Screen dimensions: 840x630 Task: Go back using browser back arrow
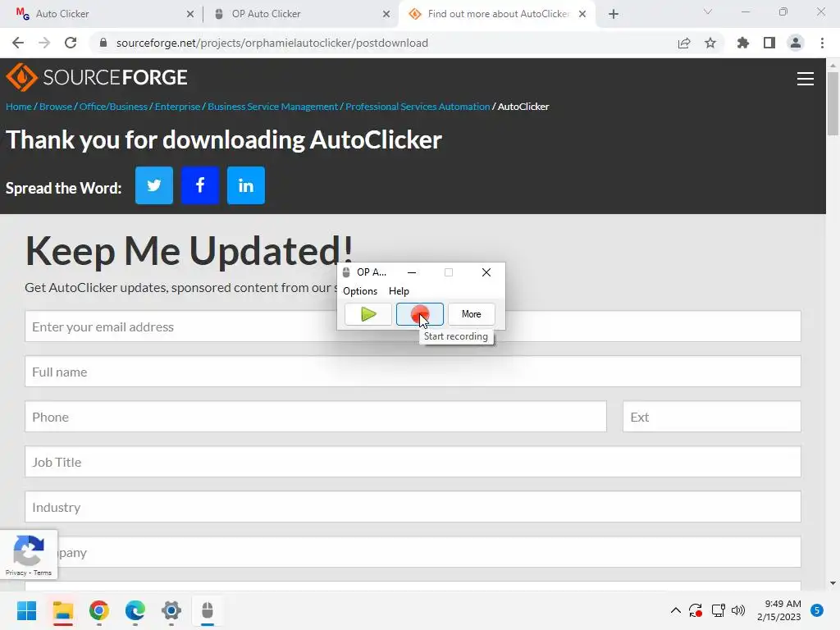pos(18,43)
